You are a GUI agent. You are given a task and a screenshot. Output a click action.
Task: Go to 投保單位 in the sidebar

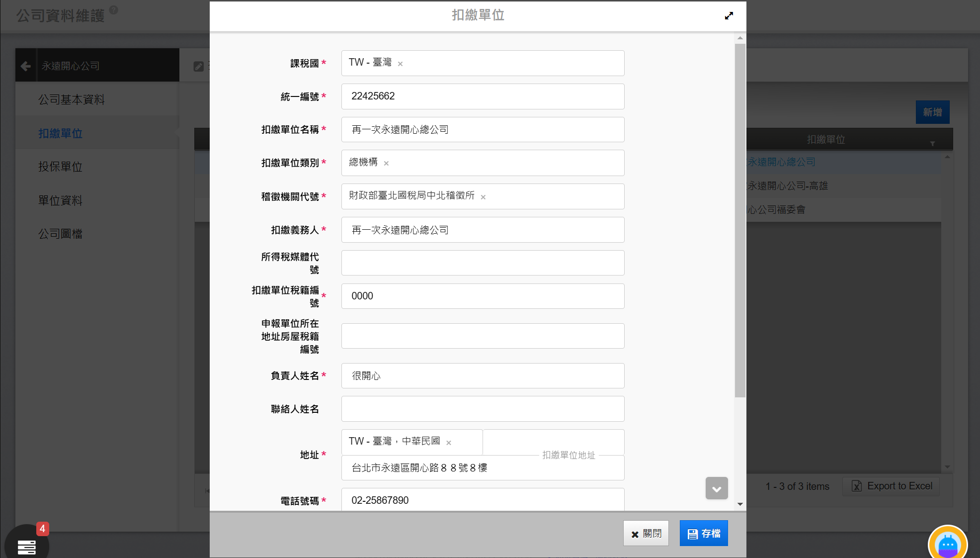60,167
